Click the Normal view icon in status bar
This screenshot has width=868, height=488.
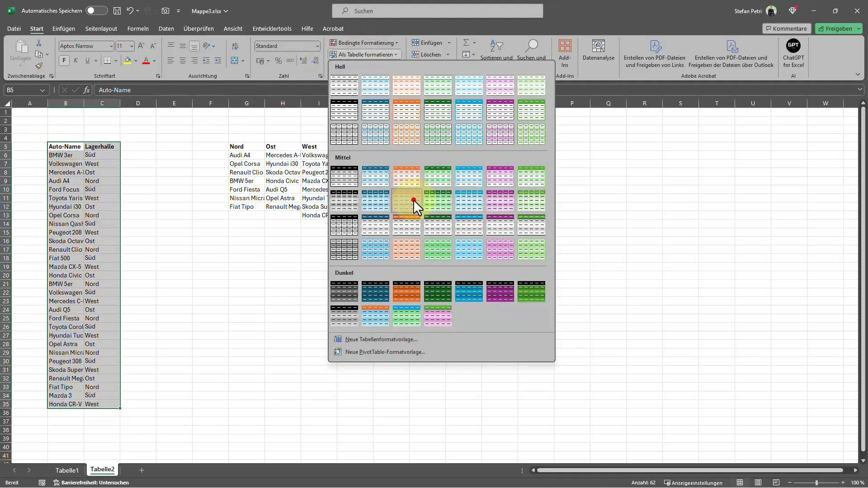point(740,483)
